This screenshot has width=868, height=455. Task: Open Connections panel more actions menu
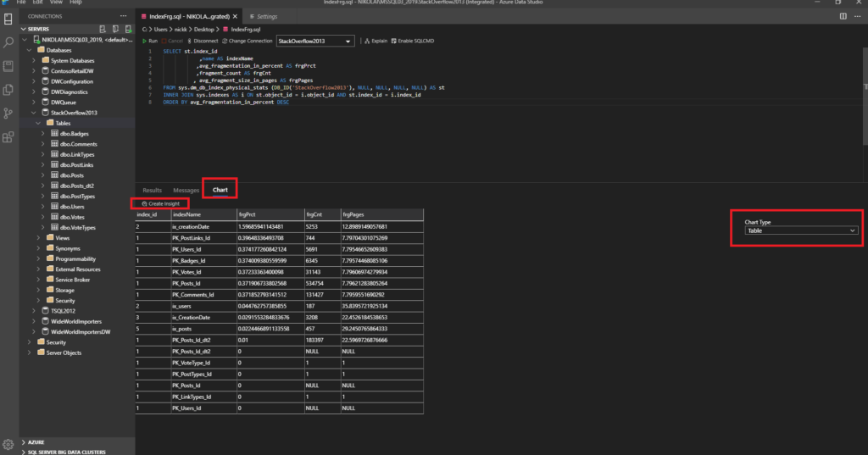click(124, 16)
